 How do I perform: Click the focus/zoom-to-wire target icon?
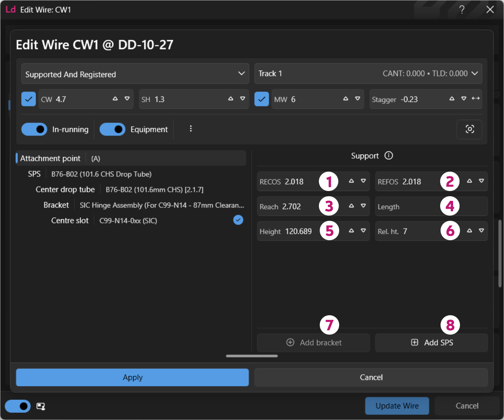[469, 129]
